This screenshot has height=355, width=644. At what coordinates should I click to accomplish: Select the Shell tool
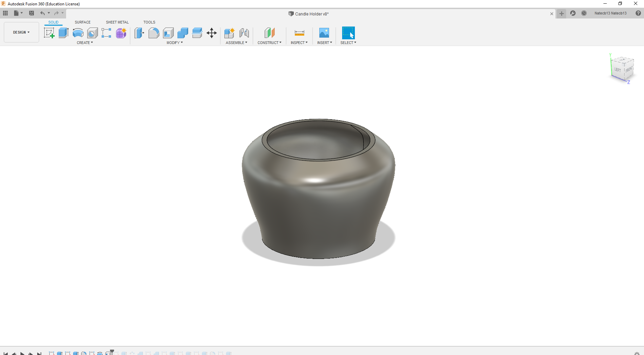tap(168, 33)
